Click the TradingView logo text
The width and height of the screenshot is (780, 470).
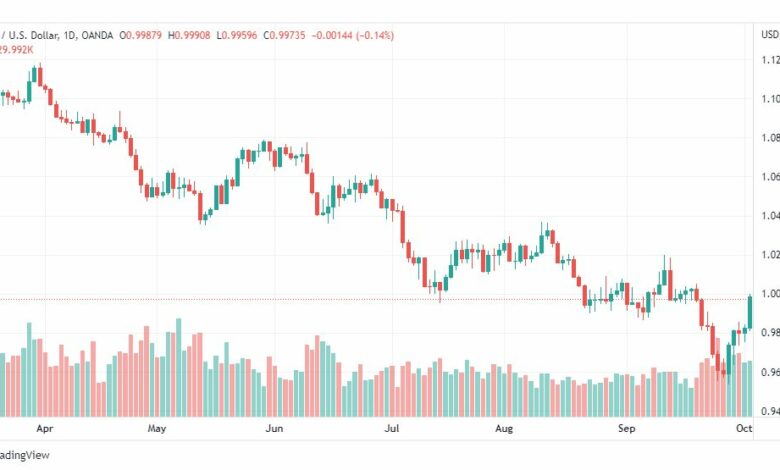pyautogui.click(x=24, y=455)
